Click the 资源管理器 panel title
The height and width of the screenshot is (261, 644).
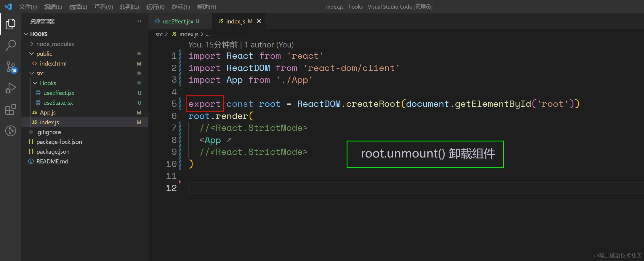(42, 21)
